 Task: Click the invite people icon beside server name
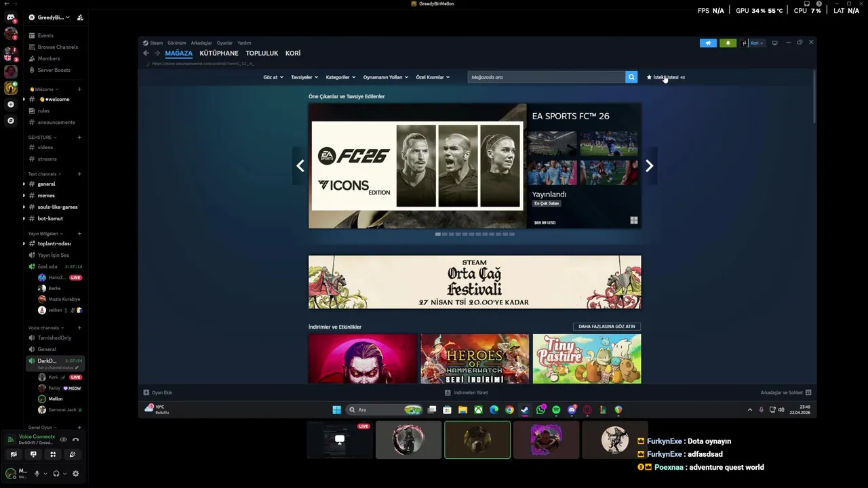coord(80,18)
